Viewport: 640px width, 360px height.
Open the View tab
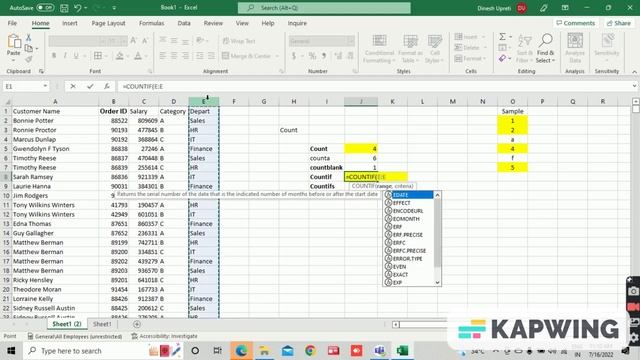coord(242,23)
